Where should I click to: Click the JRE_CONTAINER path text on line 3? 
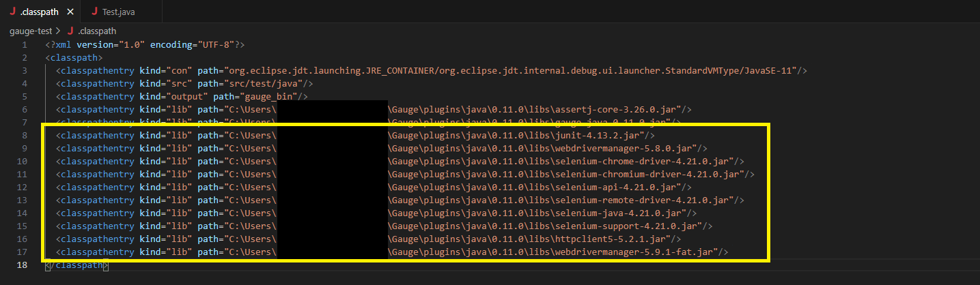pyautogui.click(x=510, y=71)
